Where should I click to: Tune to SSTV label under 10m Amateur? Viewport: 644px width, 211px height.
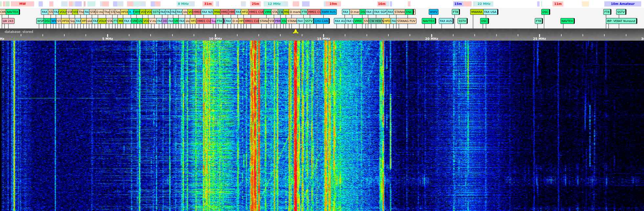coord(621,12)
